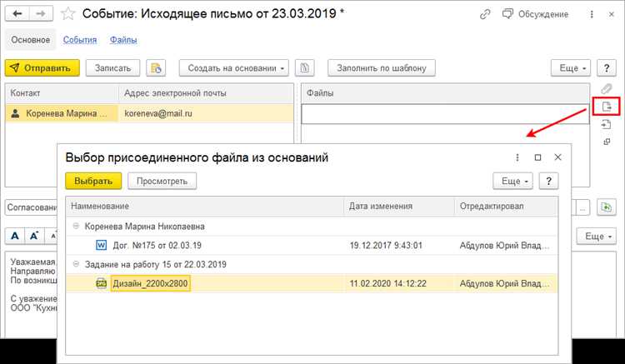Expand the Создать на основании dropdown

[x=234, y=68]
